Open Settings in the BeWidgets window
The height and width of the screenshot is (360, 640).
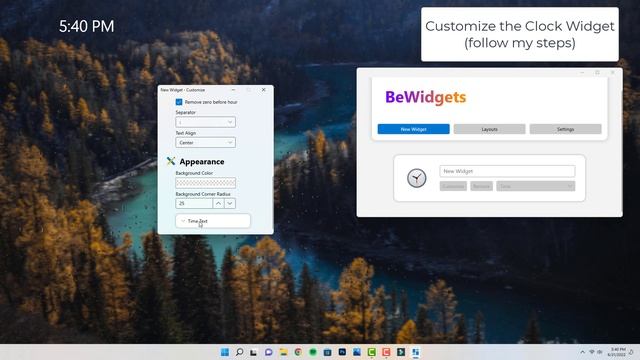565,129
